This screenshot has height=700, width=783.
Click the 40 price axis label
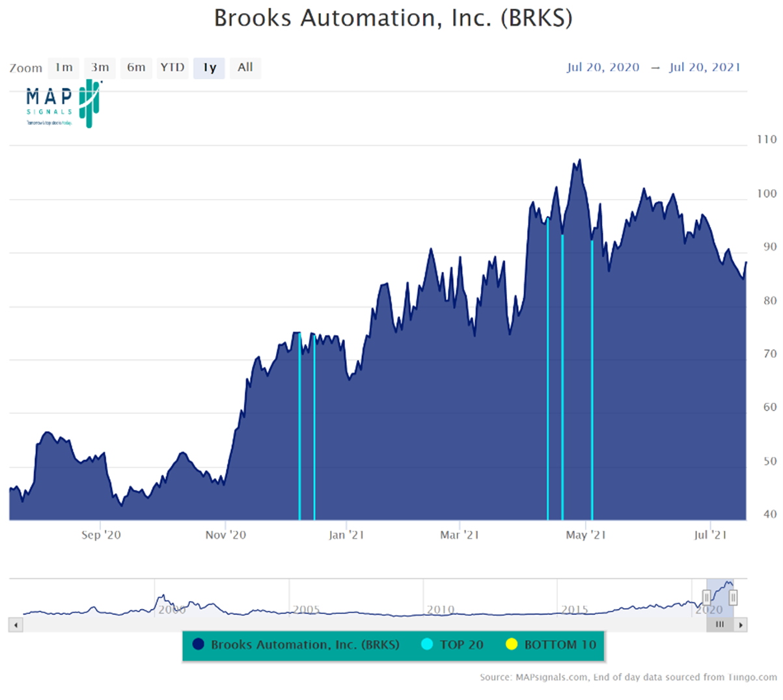pos(770,514)
